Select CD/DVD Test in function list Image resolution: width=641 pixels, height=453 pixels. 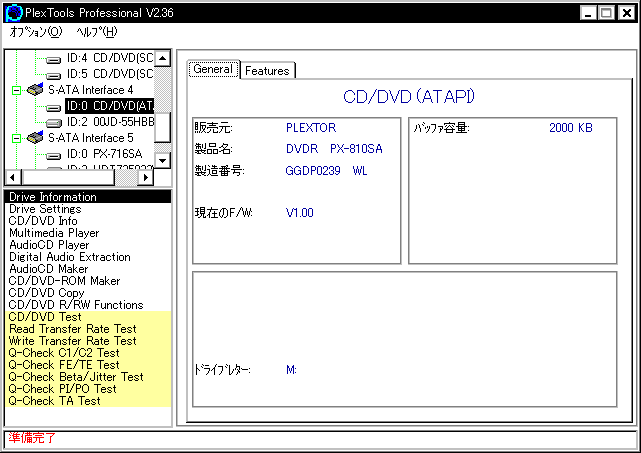click(88, 317)
